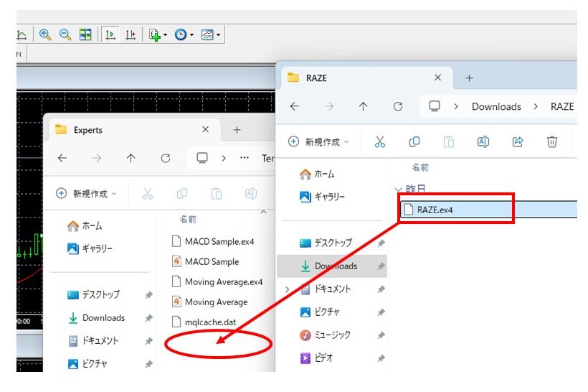Click the delete trash icon in RAZE window

click(552, 142)
